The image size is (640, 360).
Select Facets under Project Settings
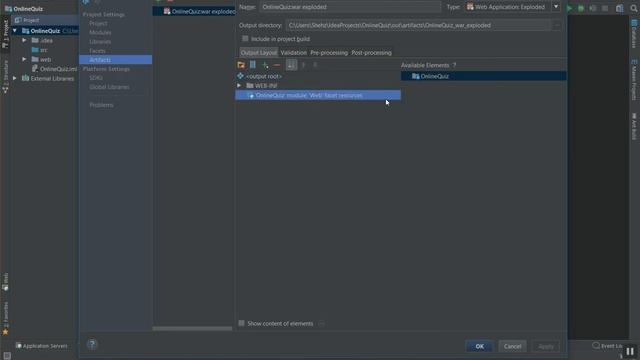coord(97,51)
